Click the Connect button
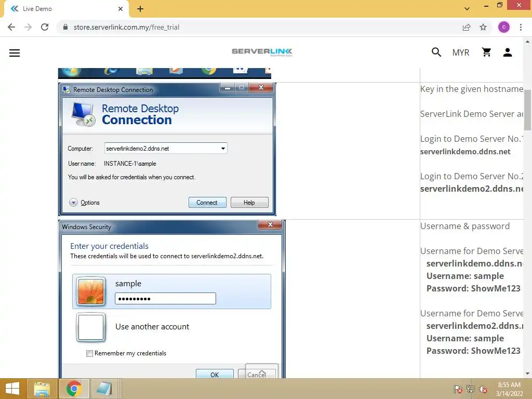532x399 pixels. [207, 203]
